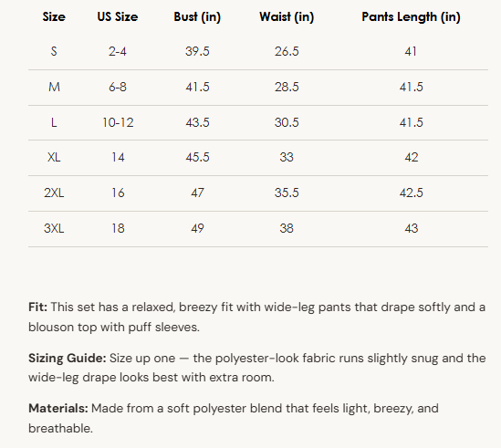Click the Pants Length (in) header
The image size is (501, 448).
pyautogui.click(x=411, y=17)
